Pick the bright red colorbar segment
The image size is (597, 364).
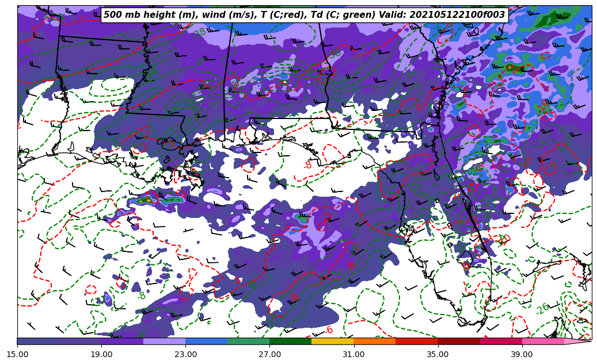pyautogui.click(x=416, y=341)
